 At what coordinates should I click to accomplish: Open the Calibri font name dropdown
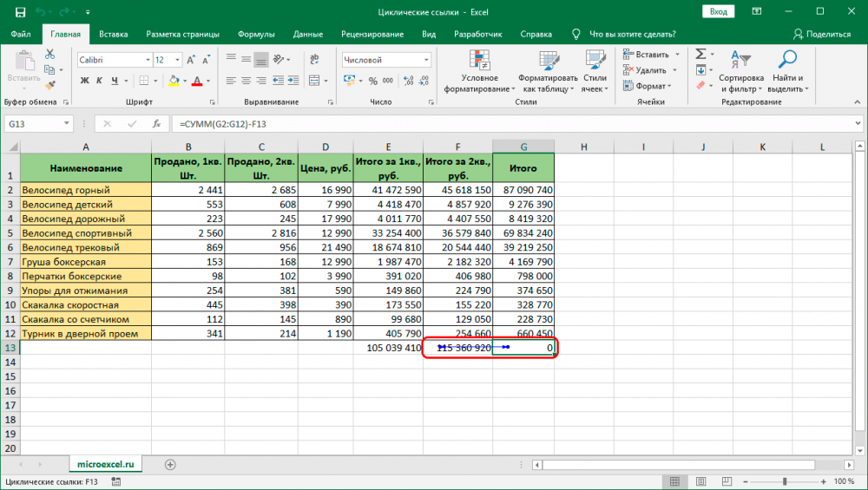click(x=148, y=60)
